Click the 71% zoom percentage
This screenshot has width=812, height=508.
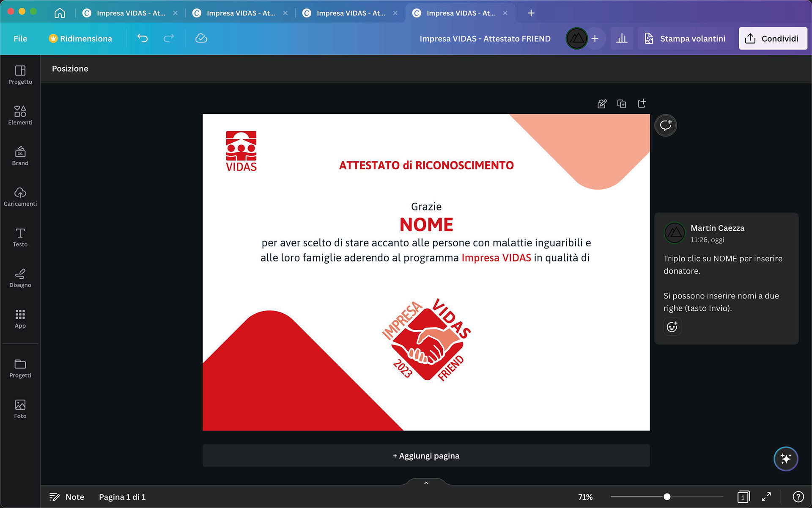(585, 497)
